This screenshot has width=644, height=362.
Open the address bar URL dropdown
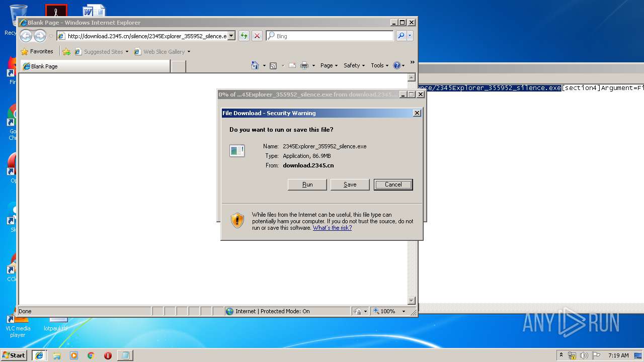tap(231, 36)
